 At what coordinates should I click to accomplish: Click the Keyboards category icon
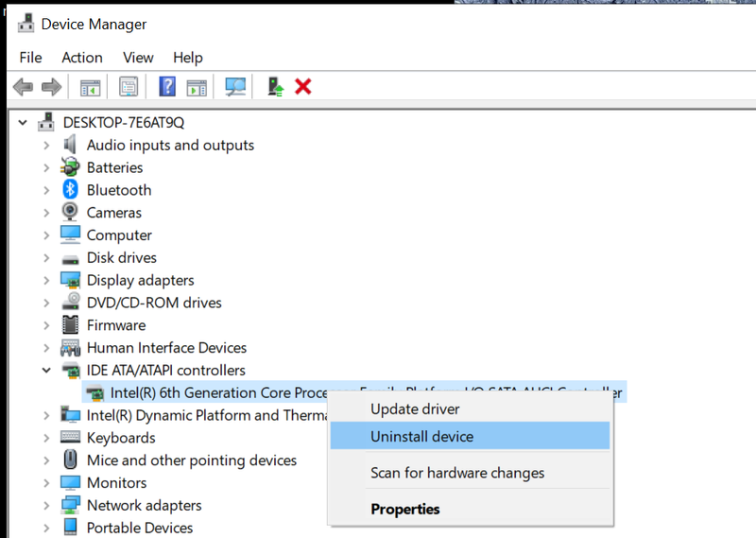click(70, 437)
